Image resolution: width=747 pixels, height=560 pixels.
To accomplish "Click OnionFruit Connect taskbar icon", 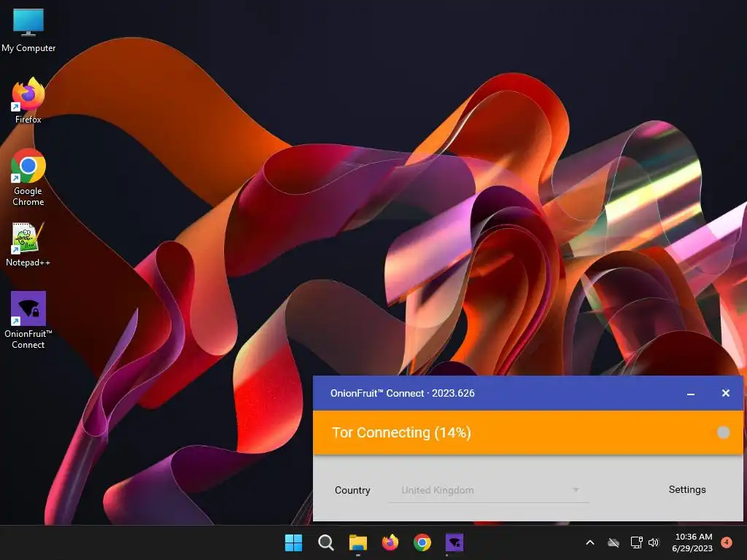I will point(454,542).
